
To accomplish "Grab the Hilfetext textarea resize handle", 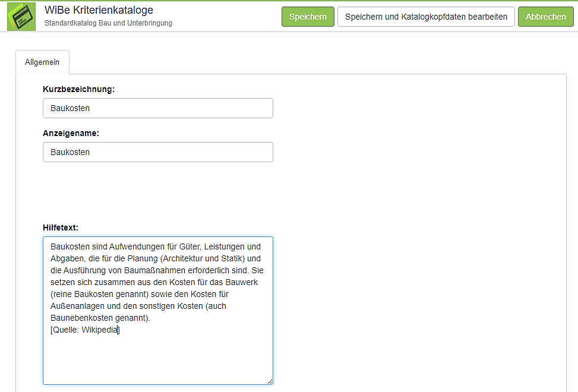I will pyautogui.click(x=270, y=381).
